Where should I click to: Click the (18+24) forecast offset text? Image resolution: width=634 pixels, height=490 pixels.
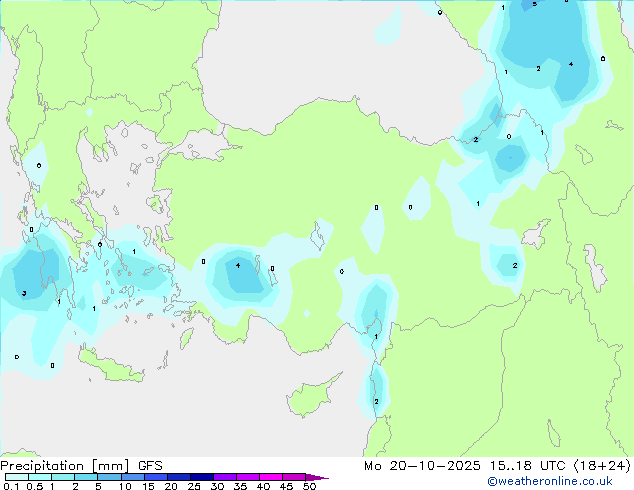(x=602, y=466)
